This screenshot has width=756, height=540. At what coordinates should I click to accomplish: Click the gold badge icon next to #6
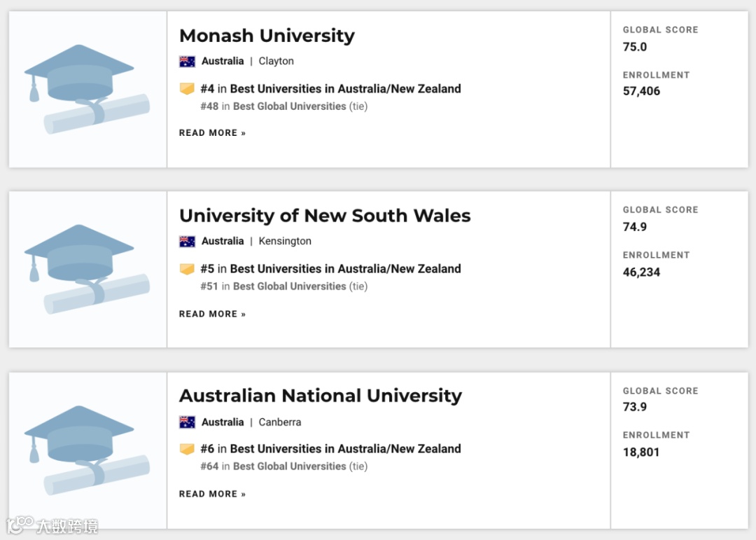(187, 449)
